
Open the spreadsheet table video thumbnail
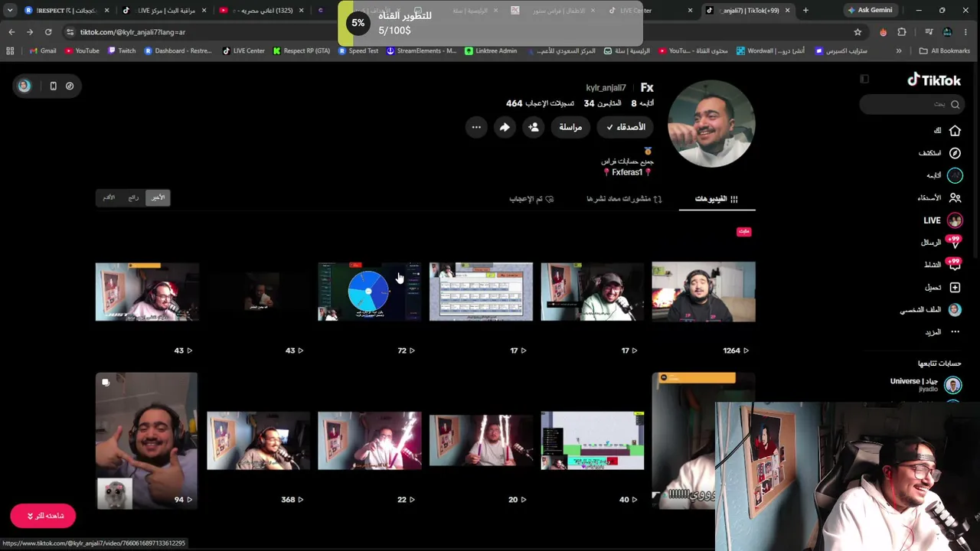click(x=481, y=292)
